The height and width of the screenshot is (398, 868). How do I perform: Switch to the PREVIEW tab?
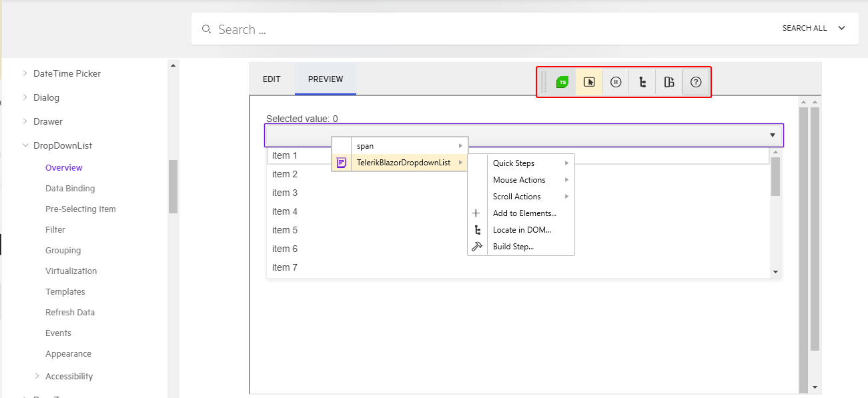(326, 79)
